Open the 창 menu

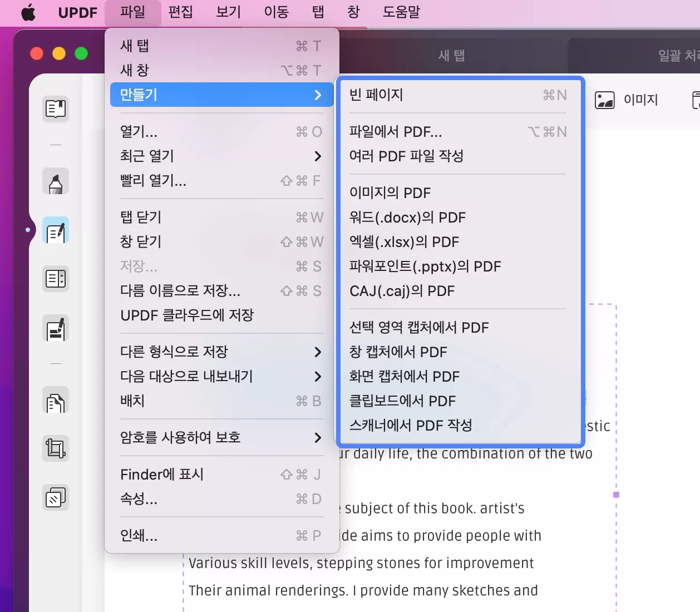point(353,12)
